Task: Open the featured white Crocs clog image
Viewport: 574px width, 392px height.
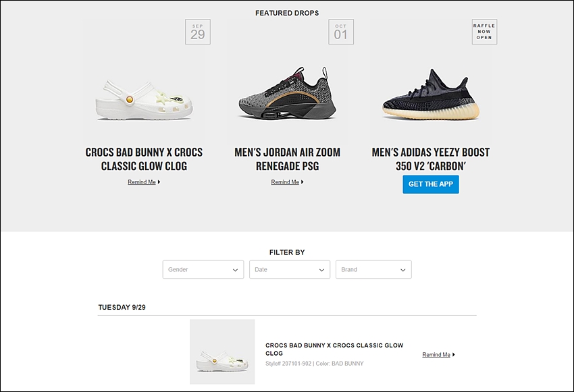Action: point(144,100)
